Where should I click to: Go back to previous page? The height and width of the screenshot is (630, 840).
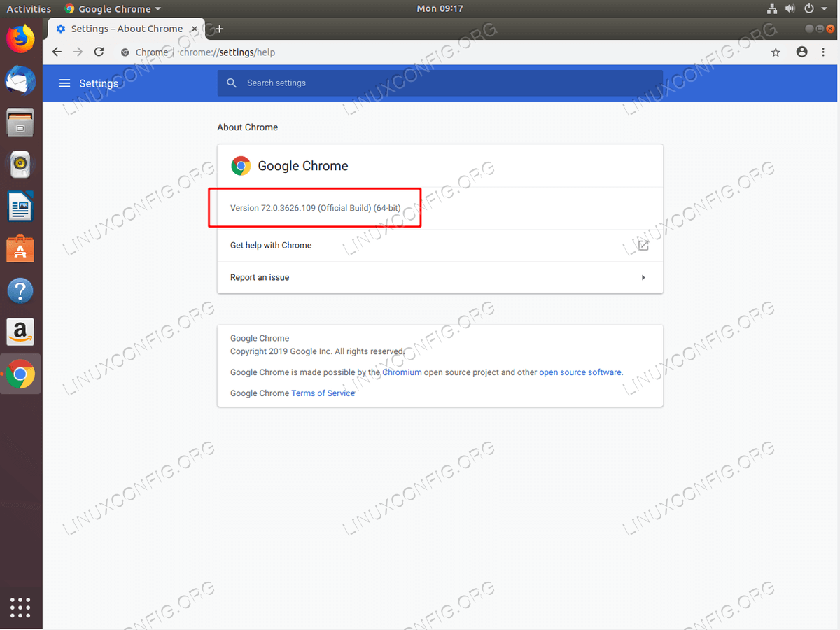tap(57, 52)
